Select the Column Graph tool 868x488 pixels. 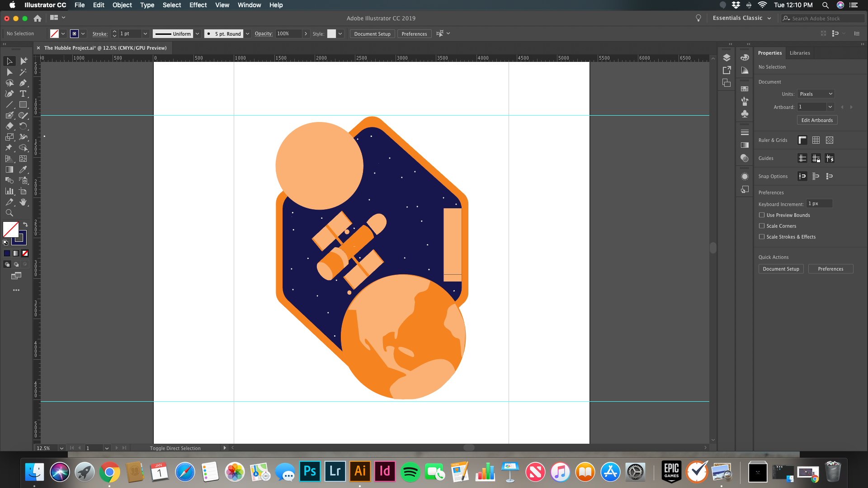click(x=9, y=191)
